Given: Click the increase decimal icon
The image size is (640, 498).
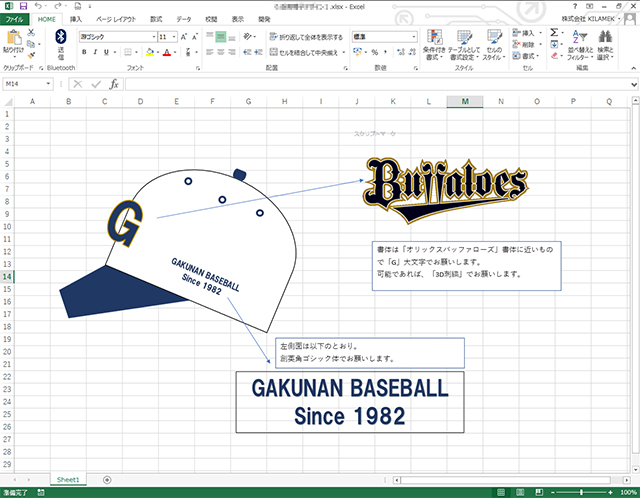Looking at the screenshot, I should [x=401, y=52].
